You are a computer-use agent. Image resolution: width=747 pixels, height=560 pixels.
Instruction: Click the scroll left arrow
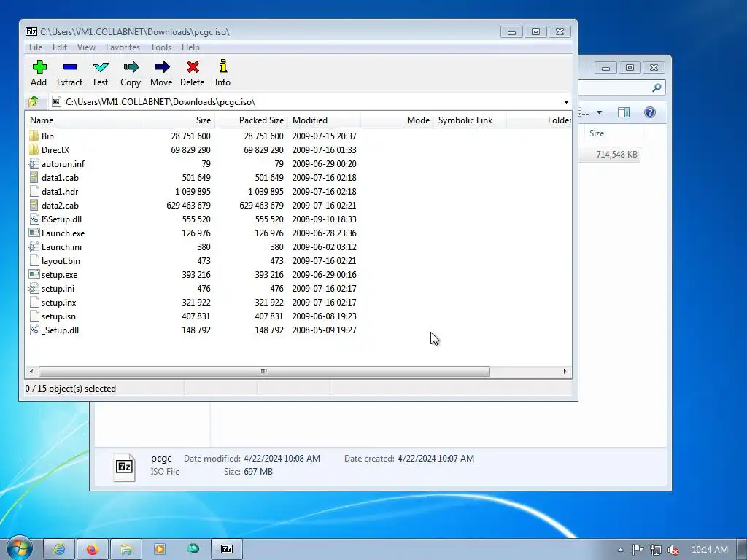[x=31, y=371]
